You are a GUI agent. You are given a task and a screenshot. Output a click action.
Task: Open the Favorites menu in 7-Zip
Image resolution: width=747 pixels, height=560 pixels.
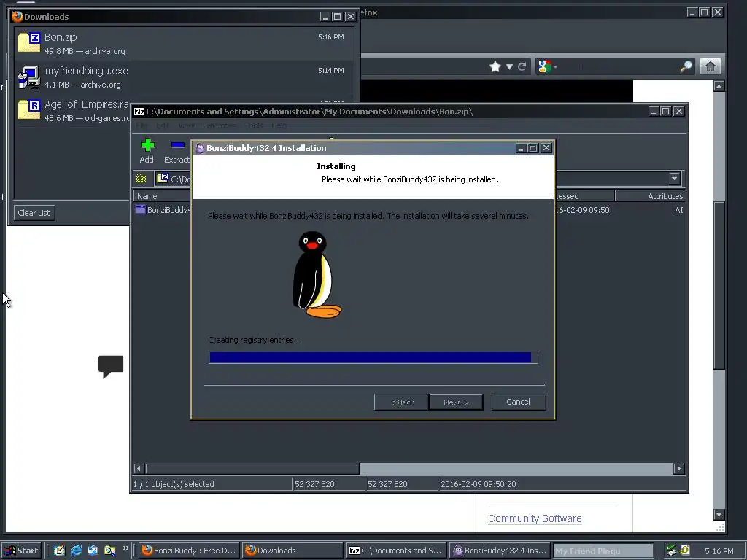tap(219, 125)
